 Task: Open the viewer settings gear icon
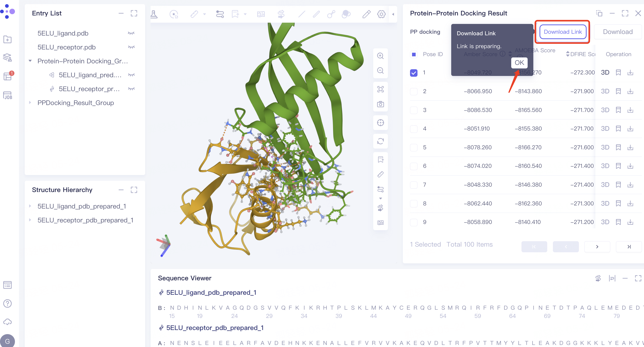coord(381,14)
